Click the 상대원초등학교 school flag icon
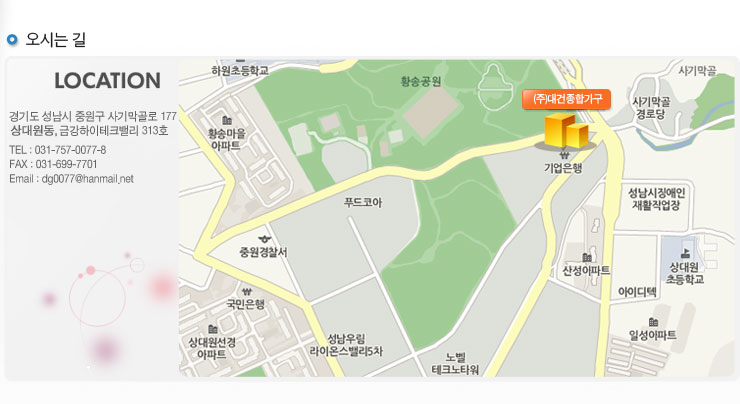 point(686,253)
